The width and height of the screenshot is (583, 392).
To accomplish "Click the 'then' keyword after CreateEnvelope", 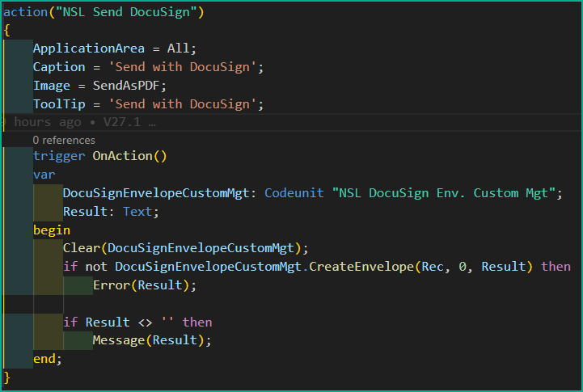I will point(556,267).
